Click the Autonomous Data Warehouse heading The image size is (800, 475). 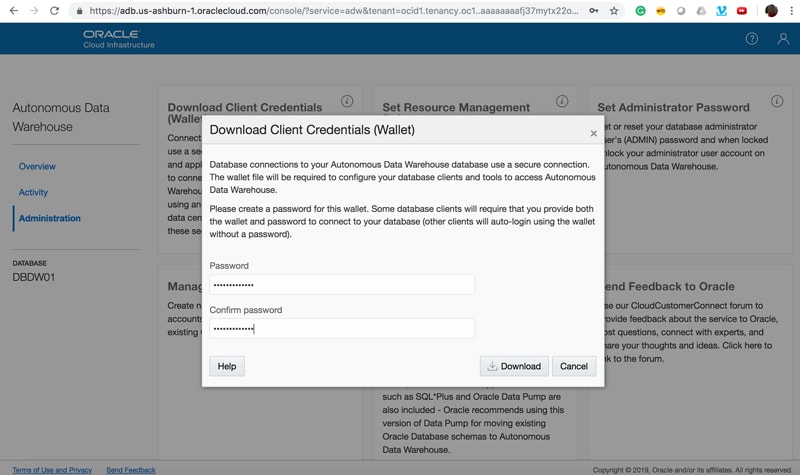pyautogui.click(x=61, y=117)
